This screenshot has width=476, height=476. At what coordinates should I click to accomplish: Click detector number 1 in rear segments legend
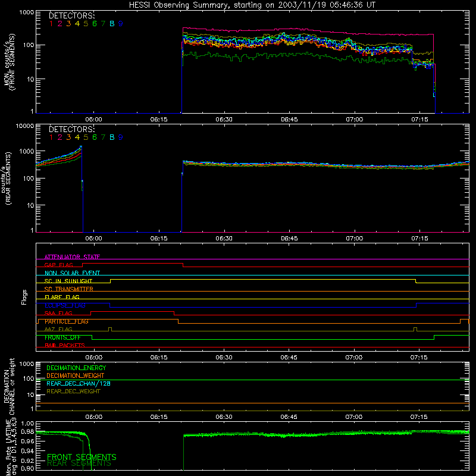51,137
